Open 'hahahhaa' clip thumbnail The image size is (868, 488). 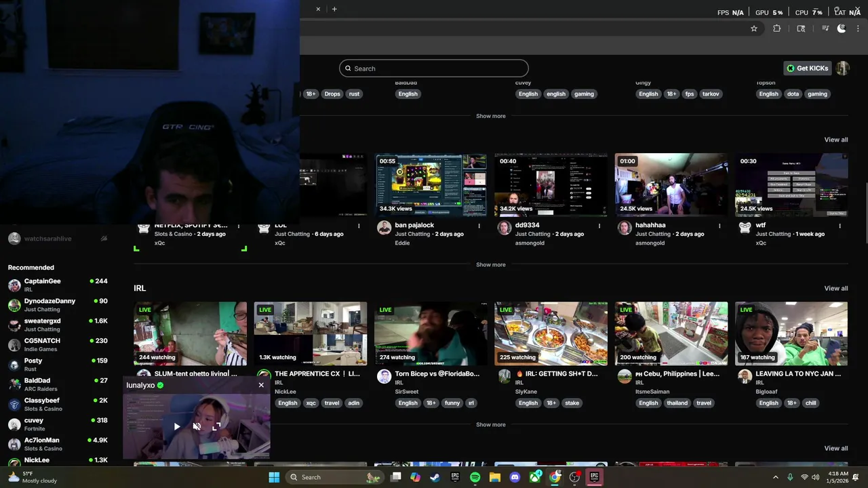click(671, 185)
